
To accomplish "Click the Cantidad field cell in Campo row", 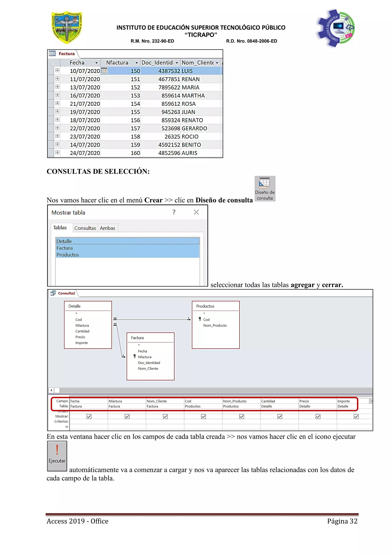I will click(279, 401).
